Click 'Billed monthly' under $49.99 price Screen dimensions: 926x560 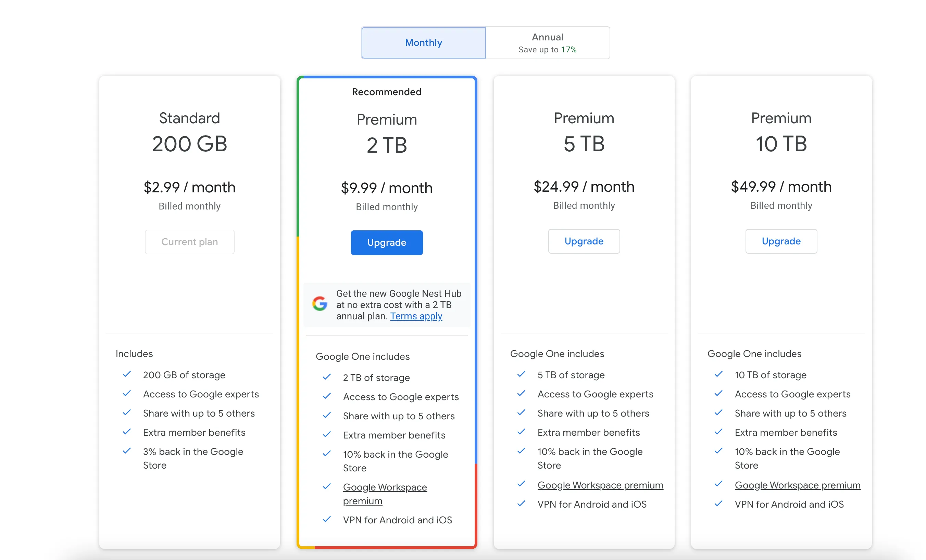click(x=781, y=205)
